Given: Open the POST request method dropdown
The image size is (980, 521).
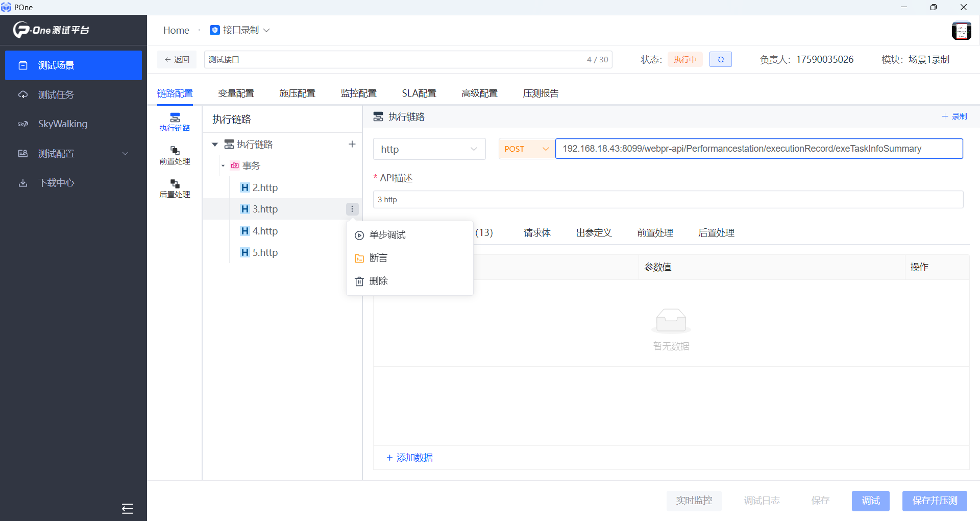Looking at the screenshot, I should [526, 149].
